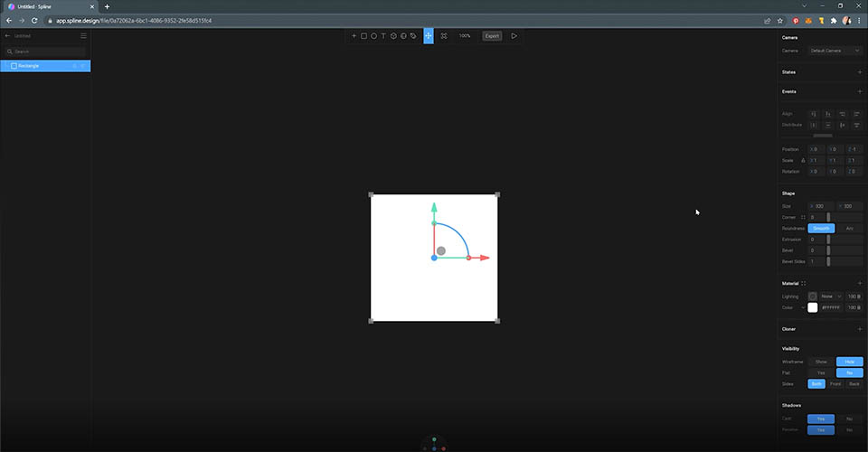
Task: Set Sides to Back
Action: pyautogui.click(x=854, y=384)
